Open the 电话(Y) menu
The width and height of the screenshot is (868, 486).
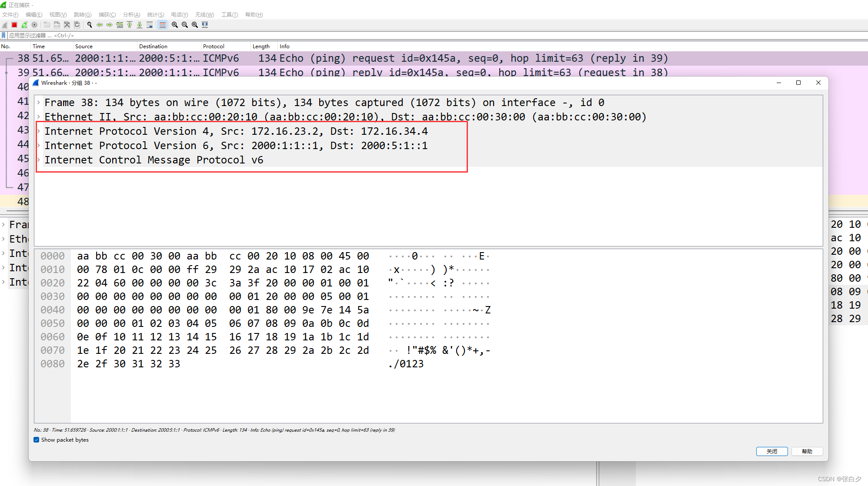coord(180,14)
